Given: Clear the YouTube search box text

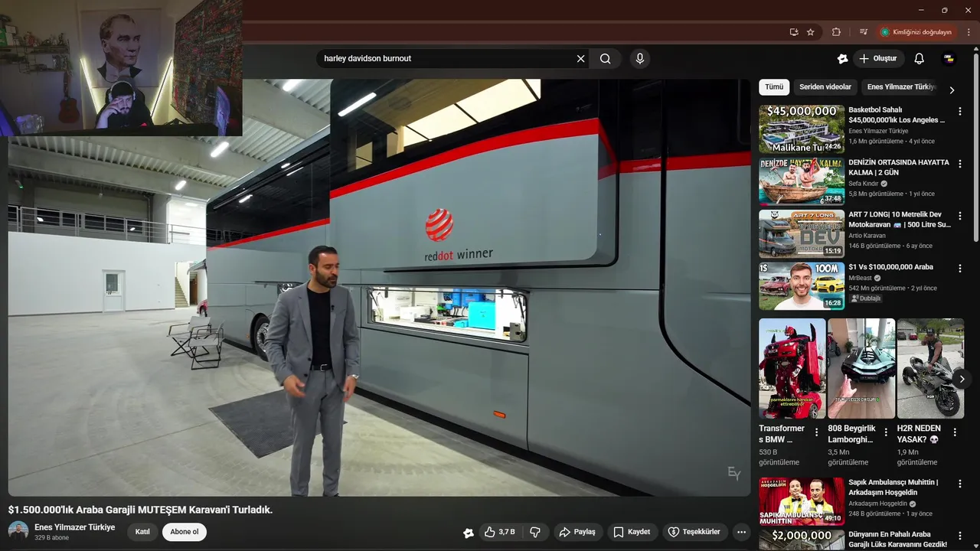Looking at the screenshot, I should [x=580, y=59].
